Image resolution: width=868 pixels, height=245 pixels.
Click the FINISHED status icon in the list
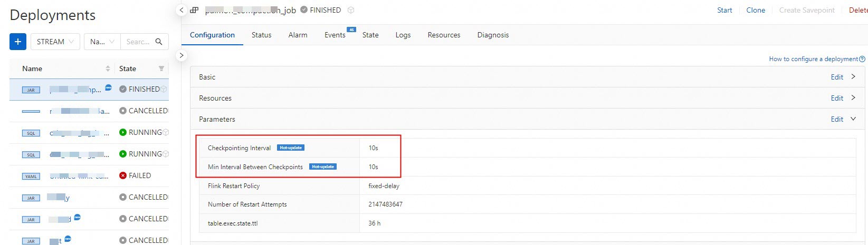pyautogui.click(x=123, y=89)
